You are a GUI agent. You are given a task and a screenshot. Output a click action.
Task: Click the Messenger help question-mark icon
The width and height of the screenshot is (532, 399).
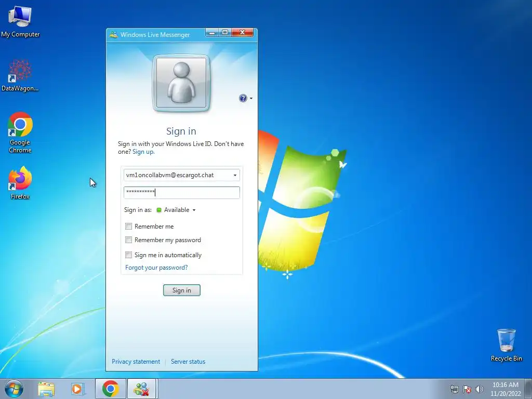[x=243, y=98]
